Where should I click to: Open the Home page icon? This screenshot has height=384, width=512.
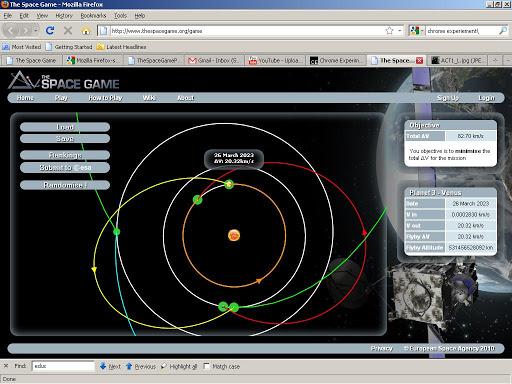click(x=86, y=31)
